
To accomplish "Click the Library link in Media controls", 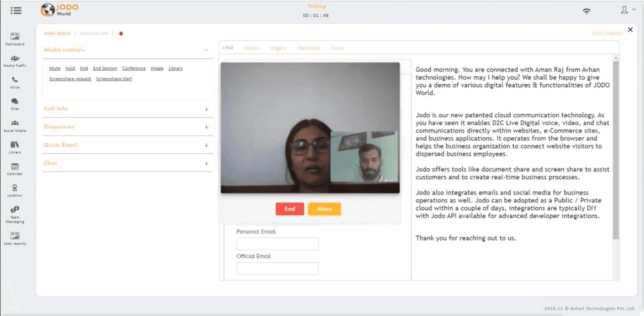I will pos(176,68).
